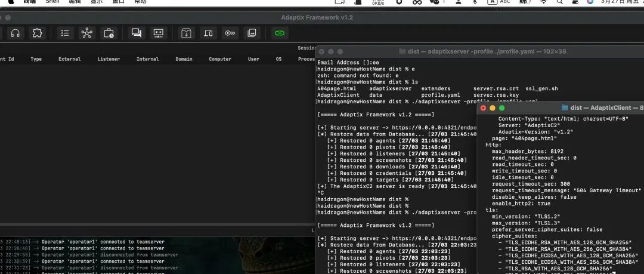644x274 pixels.
Task: Show the sessions table list view
Action: (x=65, y=33)
